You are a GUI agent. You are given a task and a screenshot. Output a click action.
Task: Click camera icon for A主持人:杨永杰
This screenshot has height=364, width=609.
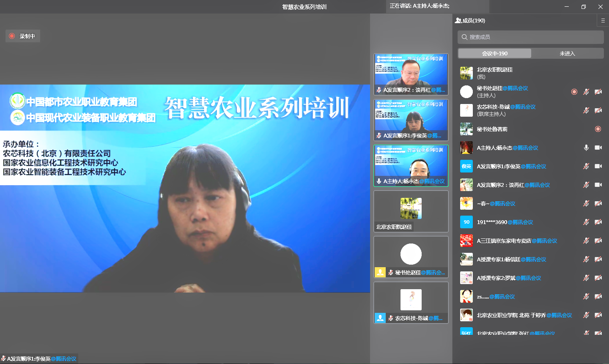click(598, 148)
